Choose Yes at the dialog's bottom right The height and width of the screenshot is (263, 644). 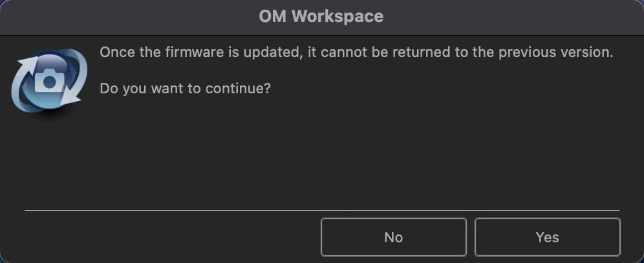[x=547, y=237]
